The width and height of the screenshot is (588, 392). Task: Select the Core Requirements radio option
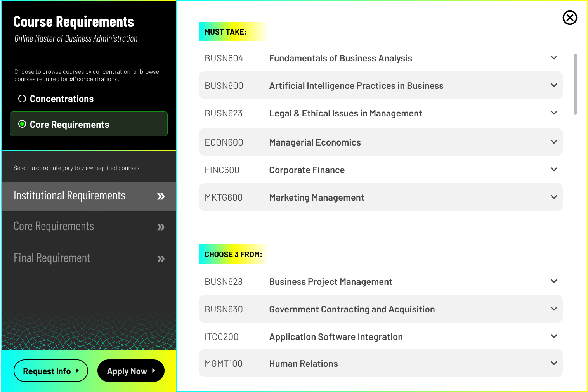[22, 124]
